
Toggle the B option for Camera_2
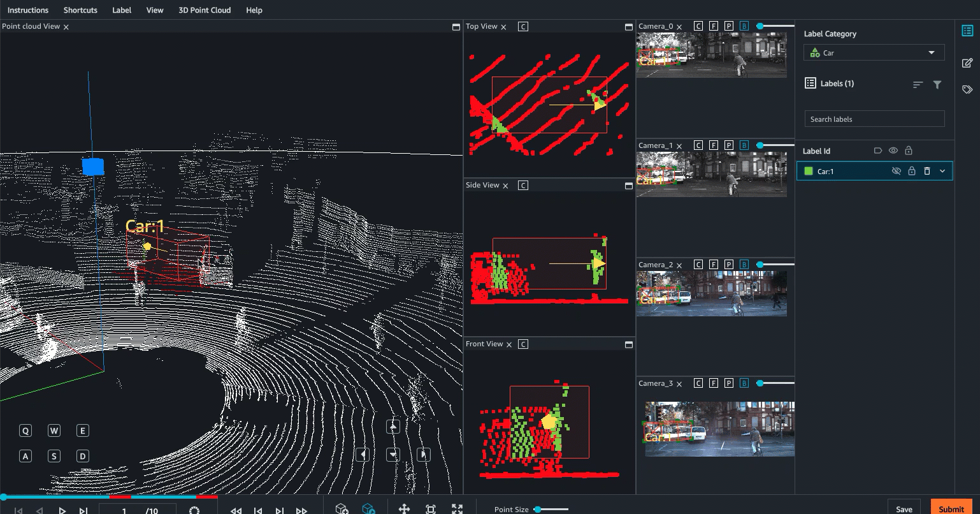tap(744, 265)
